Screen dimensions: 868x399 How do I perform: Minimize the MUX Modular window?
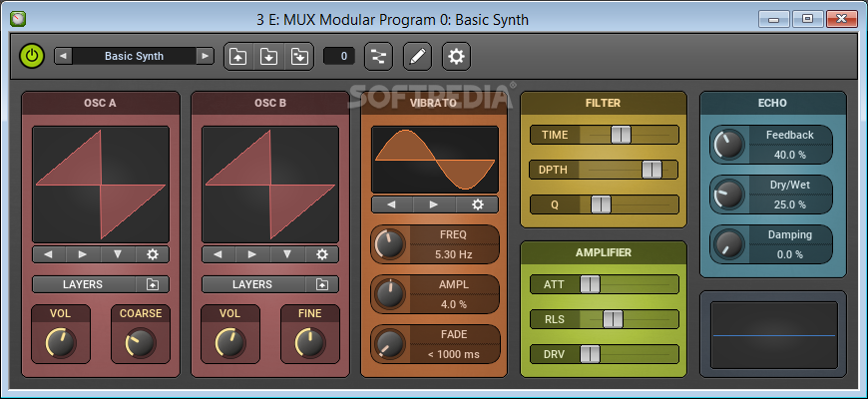coord(774,19)
